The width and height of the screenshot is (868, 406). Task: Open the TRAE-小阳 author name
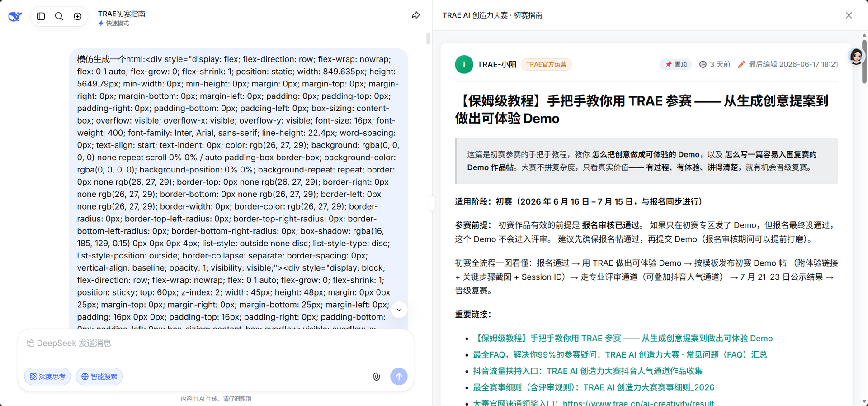[x=497, y=64]
